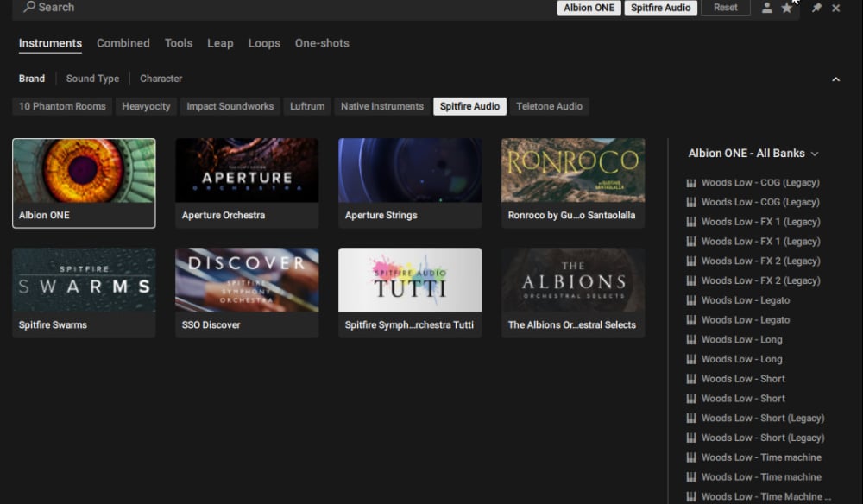Switch to the Instruments tab
Screen dimensions: 863x504
50,43
